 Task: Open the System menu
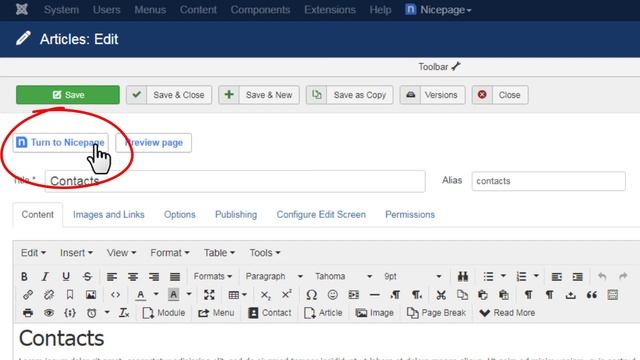61,10
